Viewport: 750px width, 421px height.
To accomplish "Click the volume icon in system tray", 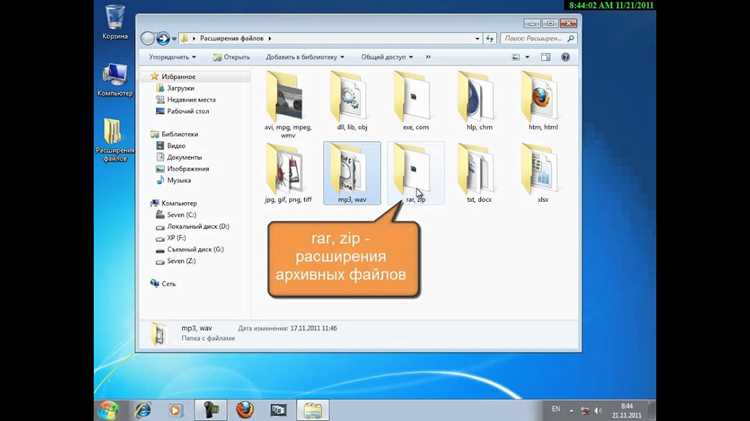I will (598, 410).
